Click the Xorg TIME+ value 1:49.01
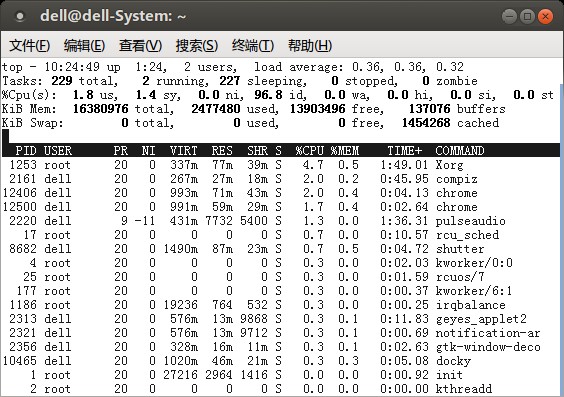This screenshot has width=564, height=397. coord(404,165)
